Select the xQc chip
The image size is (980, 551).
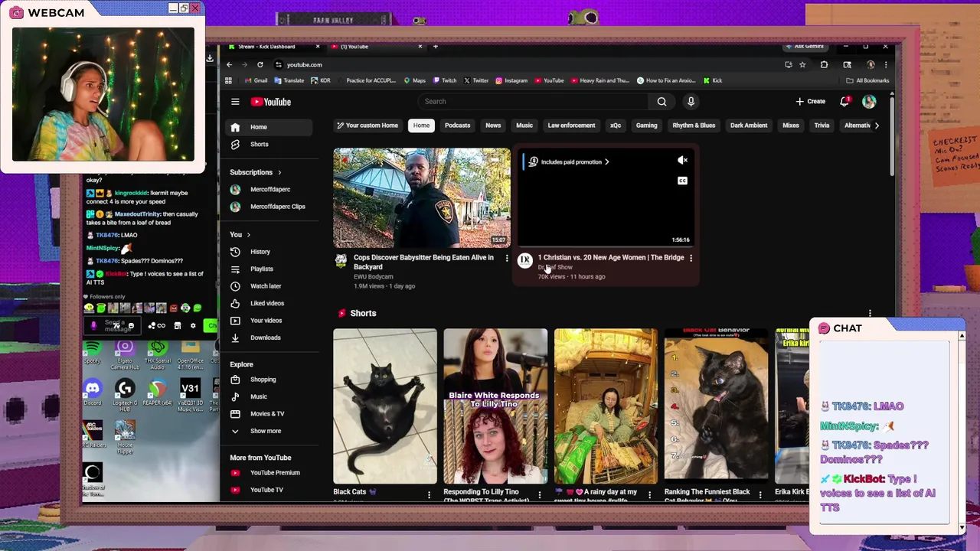616,126
